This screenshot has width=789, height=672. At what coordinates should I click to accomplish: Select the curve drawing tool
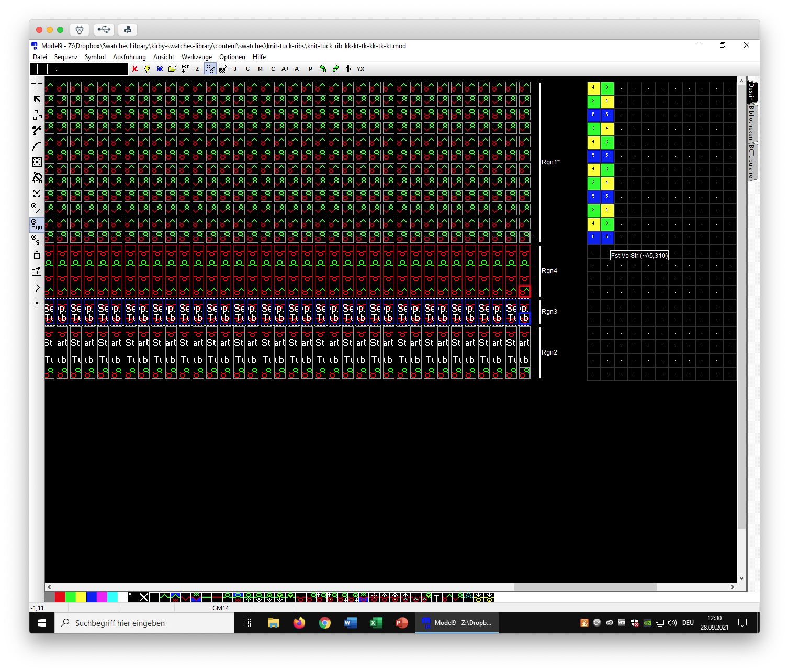(x=37, y=146)
